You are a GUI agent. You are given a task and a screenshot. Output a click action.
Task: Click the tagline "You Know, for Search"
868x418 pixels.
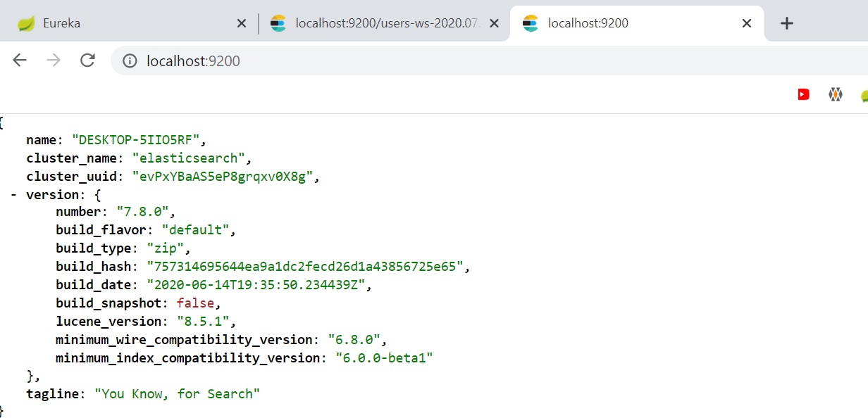coord(177,394)
